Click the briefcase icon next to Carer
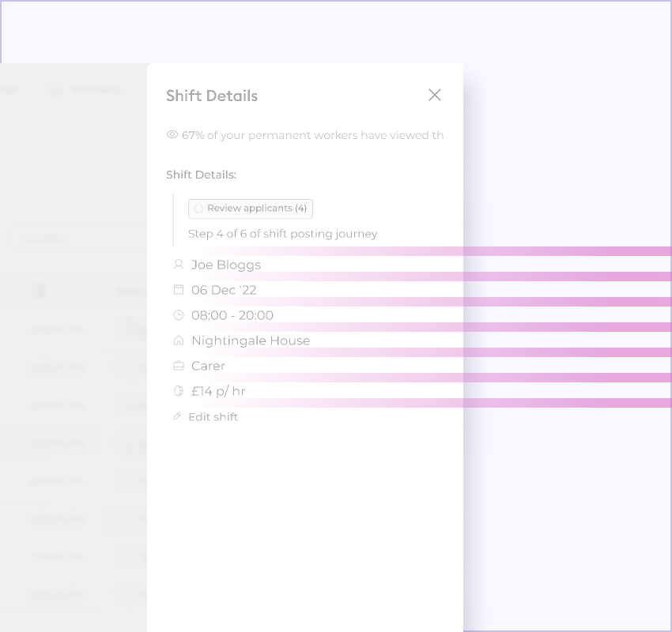The width and height of the screenshot is (672, 632). tap(179, 366)
